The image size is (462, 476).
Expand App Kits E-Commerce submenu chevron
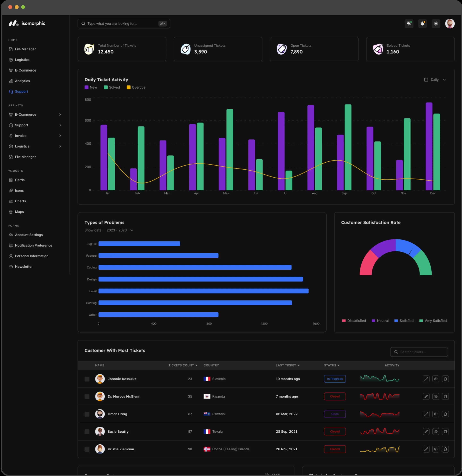(x=60, y=114)
